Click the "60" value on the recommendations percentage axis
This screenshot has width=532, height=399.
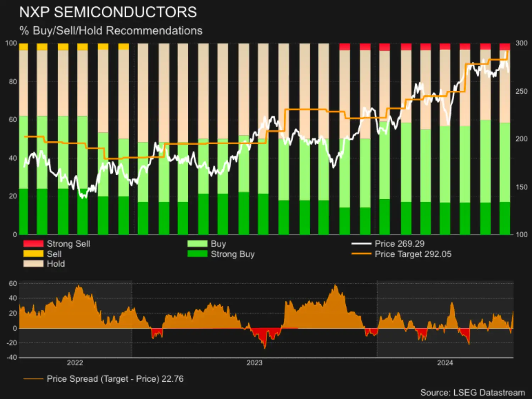click(13, 120)
